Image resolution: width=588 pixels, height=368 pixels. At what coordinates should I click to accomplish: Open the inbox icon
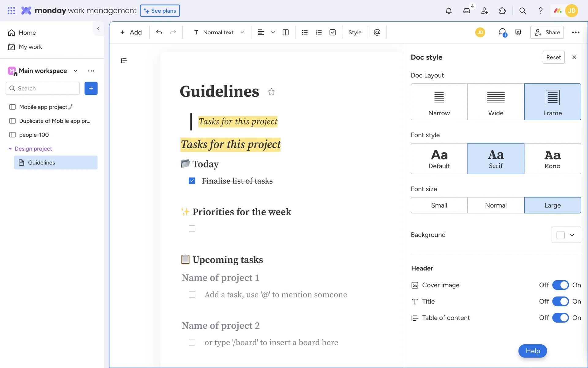pyautogui.click(x=466, y=11)
